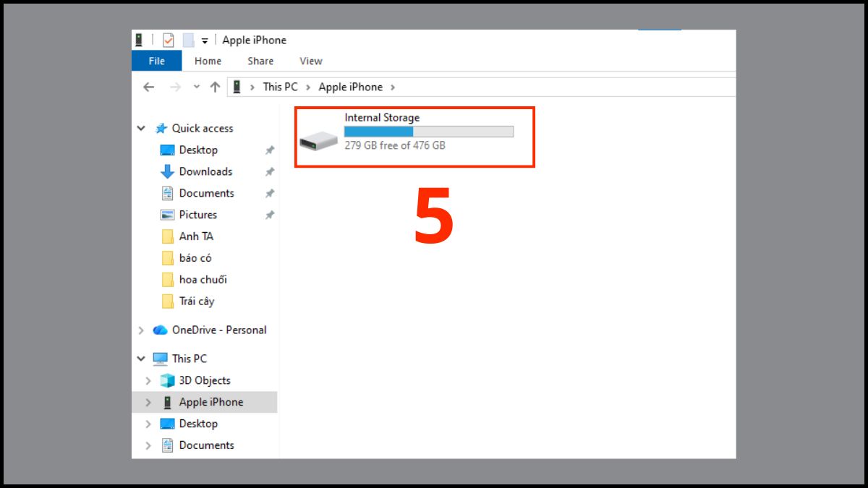Click the Quick access star icon
This screenshot has width=868, height=488.
click(x=161, y=128)
